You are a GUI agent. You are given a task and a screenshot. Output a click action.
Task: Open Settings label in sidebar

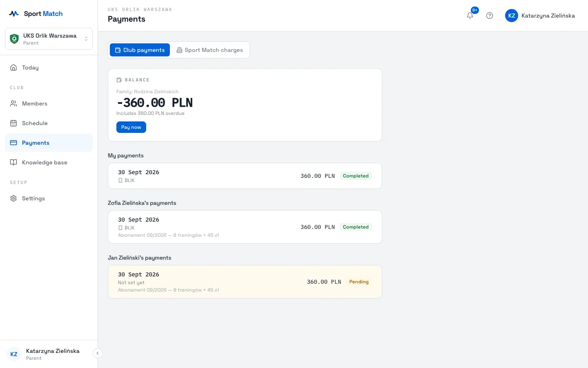click(33, 198)
